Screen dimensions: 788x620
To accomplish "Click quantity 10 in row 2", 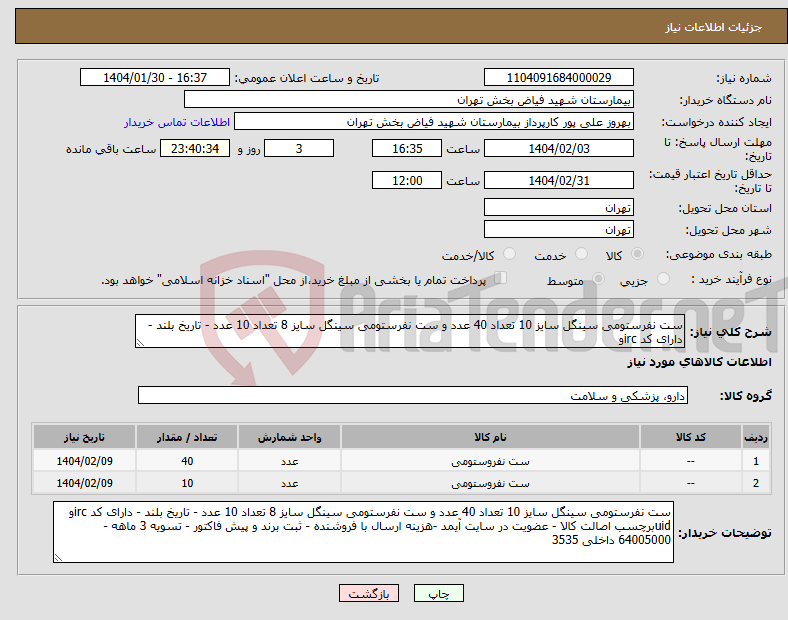I will (187, 483).
